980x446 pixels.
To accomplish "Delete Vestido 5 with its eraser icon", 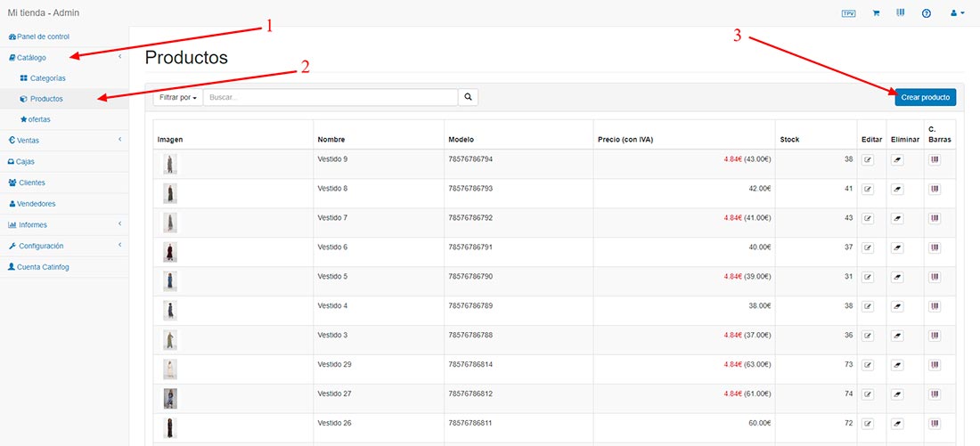I will [x=897, y=278].
